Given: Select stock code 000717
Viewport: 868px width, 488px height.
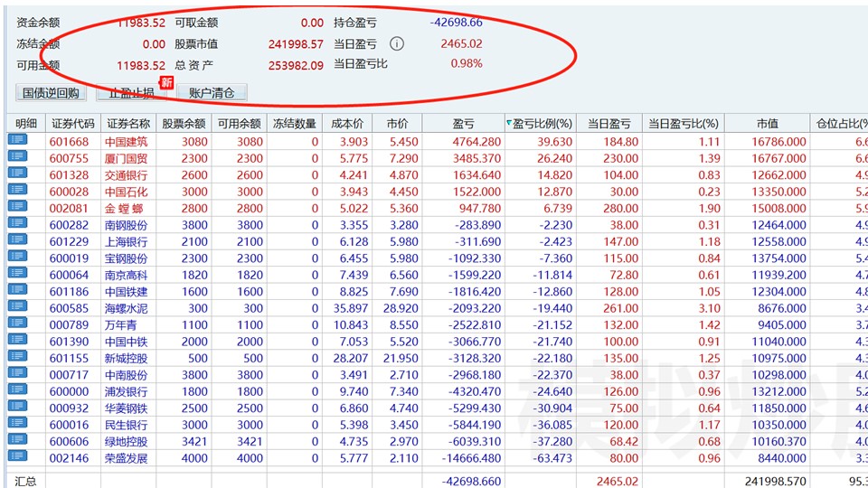Looking at the screenshot, I should [69, 374].
